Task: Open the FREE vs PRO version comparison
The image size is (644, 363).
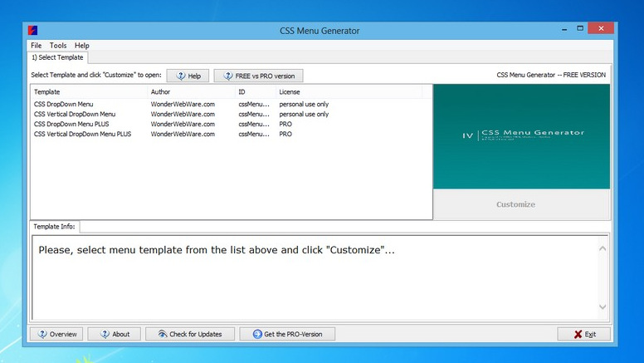Action: (x=258, y=76)
